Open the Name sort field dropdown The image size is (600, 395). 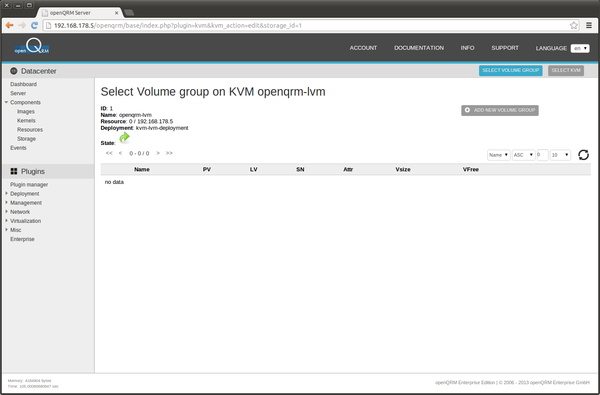pos(498,155)
